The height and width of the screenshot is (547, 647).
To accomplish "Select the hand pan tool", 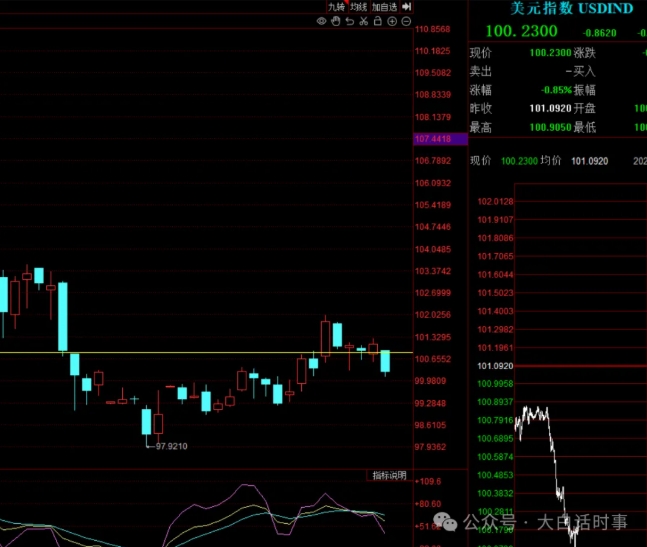I will coord(336,21).
